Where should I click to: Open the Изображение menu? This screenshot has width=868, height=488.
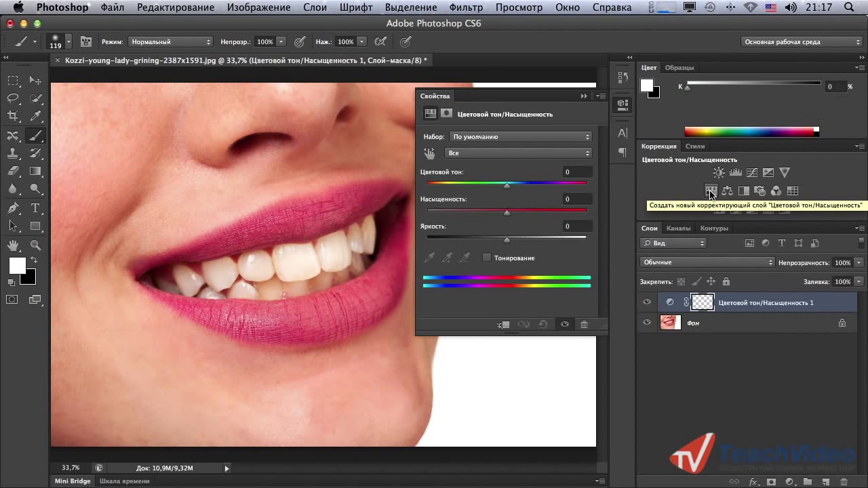tap(258, 7)
